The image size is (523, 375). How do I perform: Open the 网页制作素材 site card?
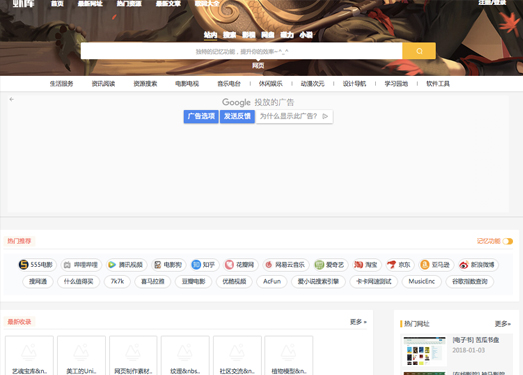pyautogui.click(x=133, y=355)
